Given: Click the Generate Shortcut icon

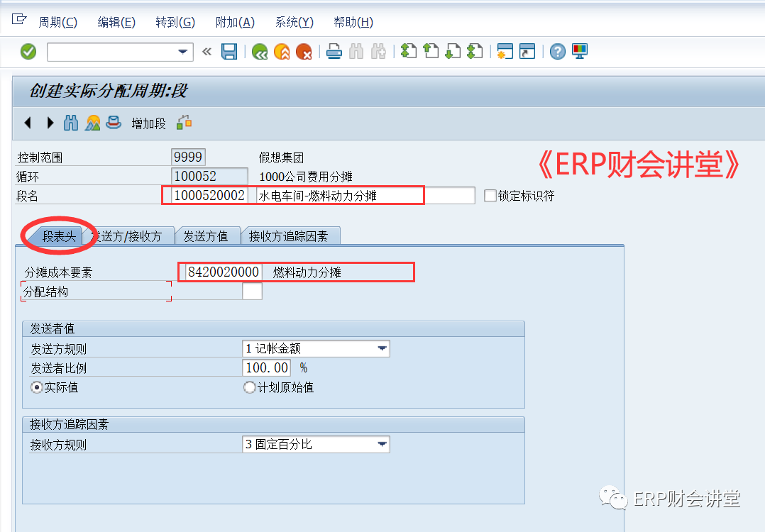Looking at the screenshot, I should (527, 51).
